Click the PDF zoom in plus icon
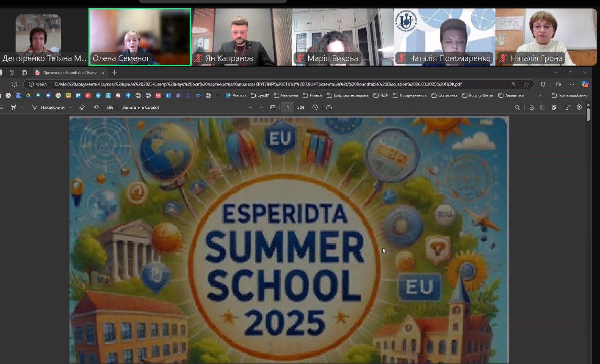The width and height of the screenshot is (600, 364). pos(261,108)
